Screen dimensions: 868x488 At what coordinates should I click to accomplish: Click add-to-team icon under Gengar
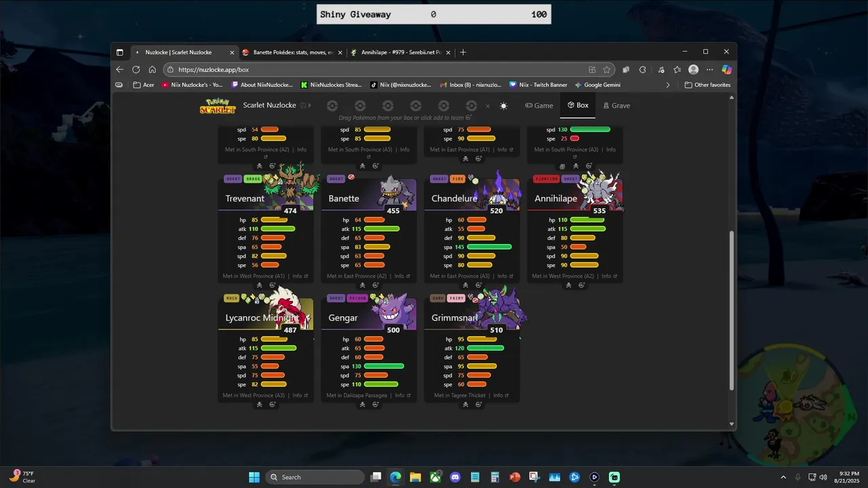pyautogui.click(x=375, y=405)
